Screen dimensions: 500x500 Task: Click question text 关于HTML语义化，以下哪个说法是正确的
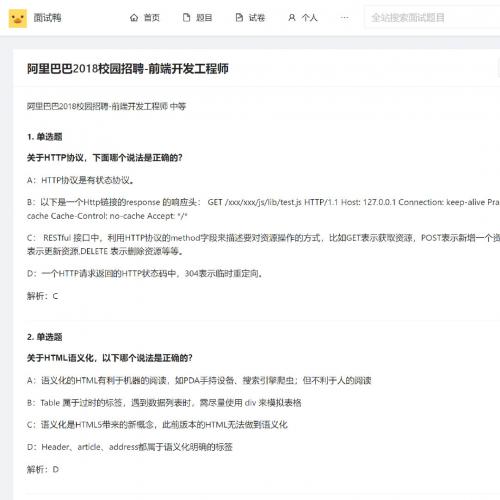tap(110, 358)
